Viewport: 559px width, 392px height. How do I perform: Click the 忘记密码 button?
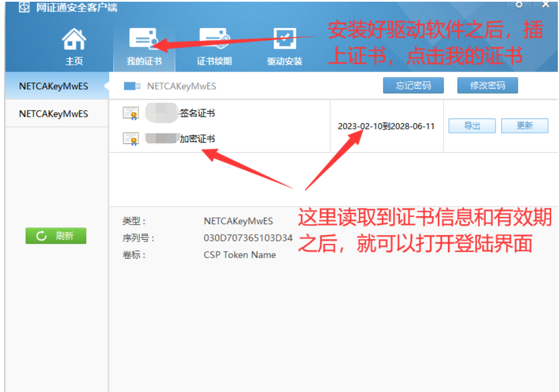pos(413,85)
